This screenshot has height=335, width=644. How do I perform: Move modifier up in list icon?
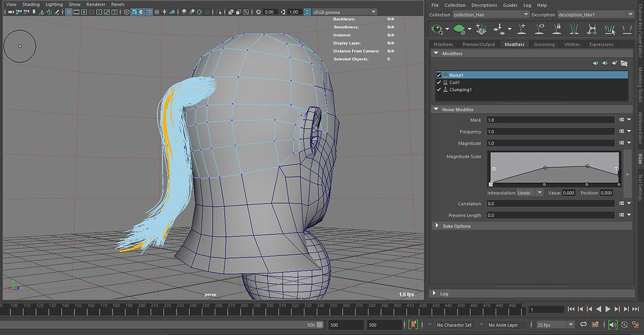pyautogui.click(x=596, y=63)
